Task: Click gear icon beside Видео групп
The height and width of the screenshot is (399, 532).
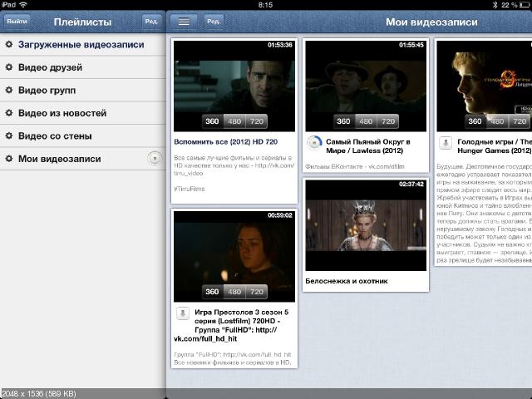Action: [9, 90]
